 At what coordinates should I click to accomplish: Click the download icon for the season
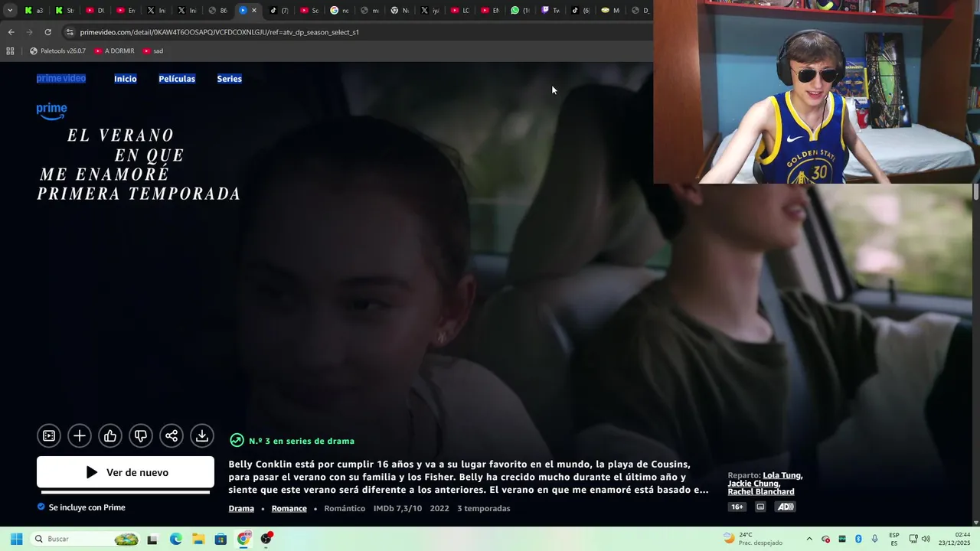pos(202,435)
